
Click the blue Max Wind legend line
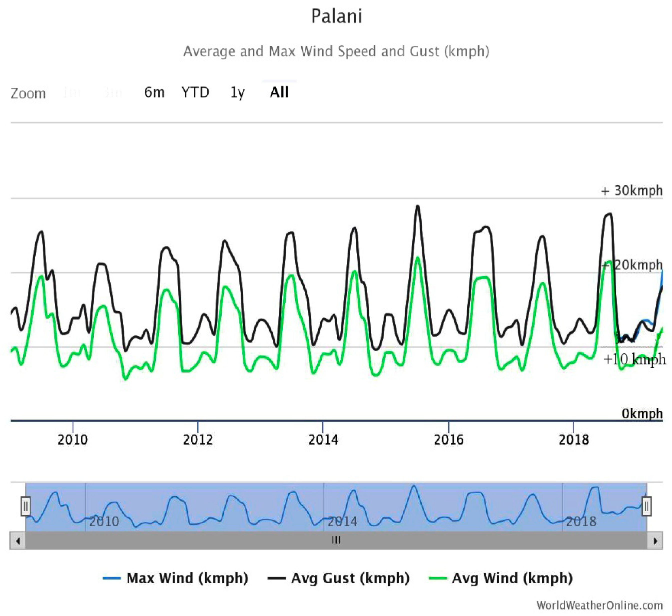(x=112, y=578)
